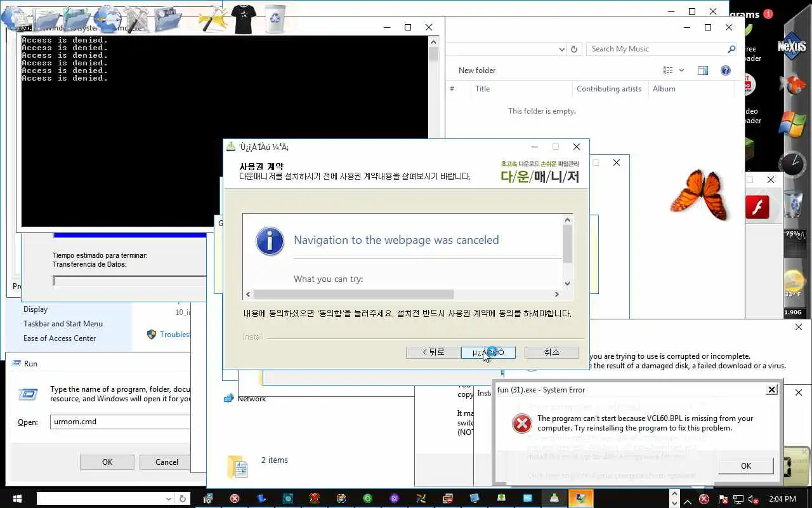812x508 pixels.
Task: Click the Flash Player icon
Action: (x=757, y=207)
